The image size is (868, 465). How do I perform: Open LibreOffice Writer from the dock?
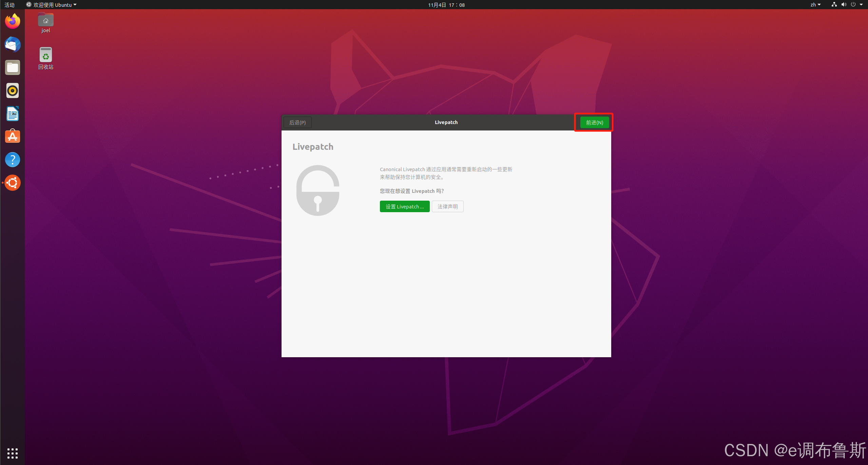click(13, 114)
